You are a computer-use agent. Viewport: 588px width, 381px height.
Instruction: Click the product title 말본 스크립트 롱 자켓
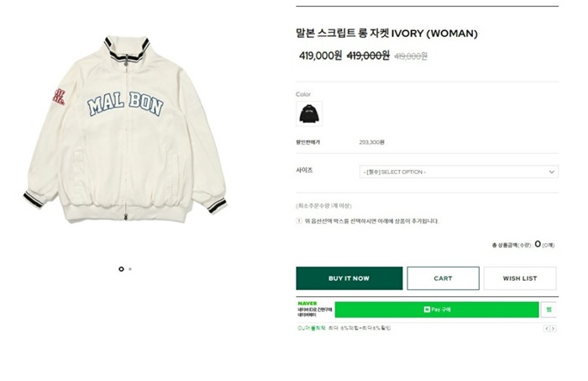[x=386, y=34]
